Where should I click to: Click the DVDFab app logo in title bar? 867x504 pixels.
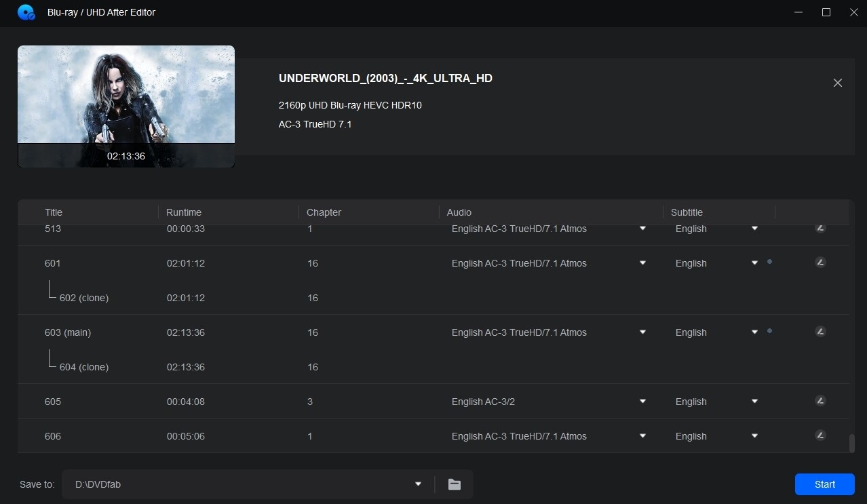click(26, 12)
